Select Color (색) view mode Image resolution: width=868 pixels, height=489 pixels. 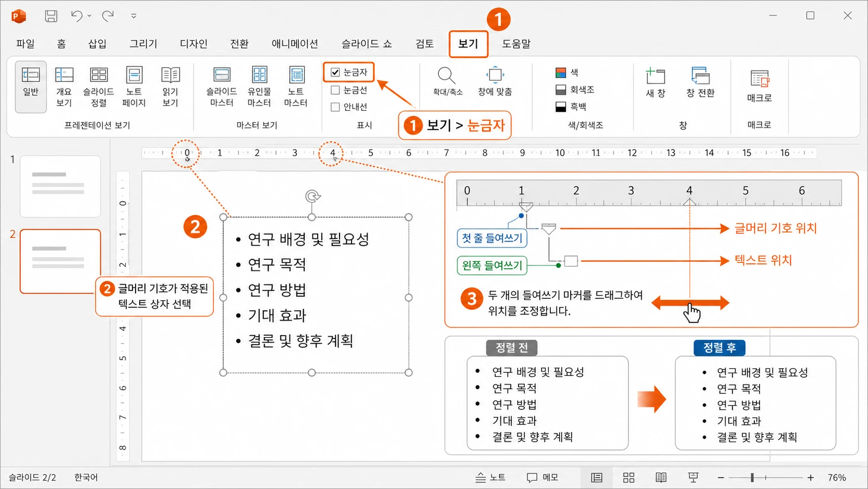(x=567, y=72)
